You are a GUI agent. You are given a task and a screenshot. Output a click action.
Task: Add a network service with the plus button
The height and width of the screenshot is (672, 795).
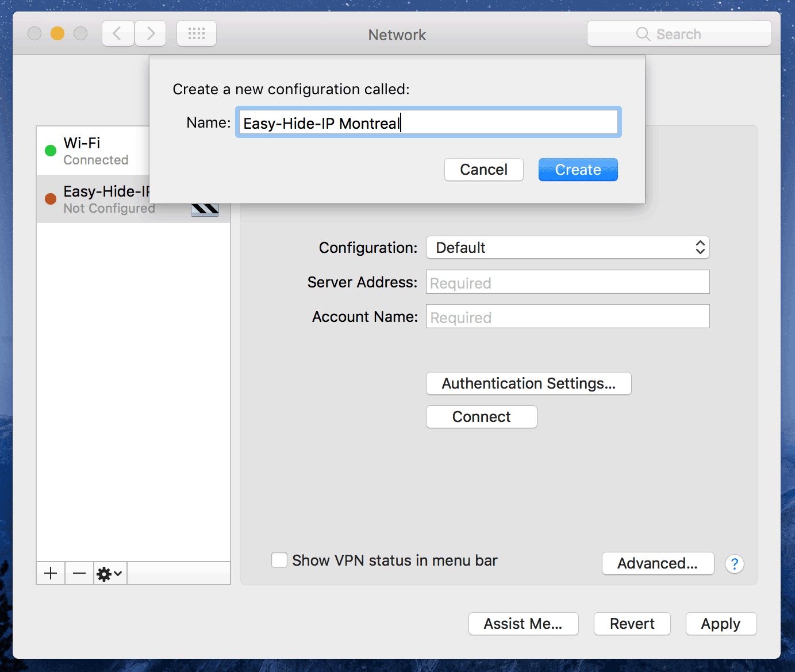click(x=51, y=573)
